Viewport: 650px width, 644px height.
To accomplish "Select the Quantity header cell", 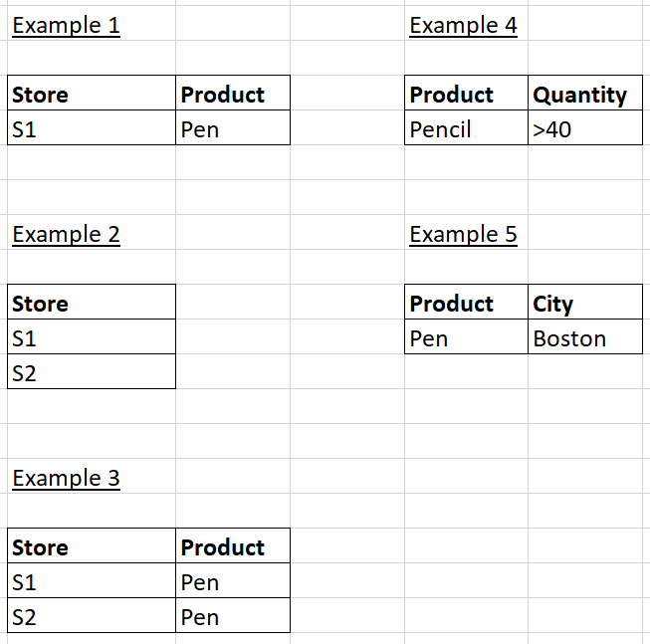I will tap(584, 95).
